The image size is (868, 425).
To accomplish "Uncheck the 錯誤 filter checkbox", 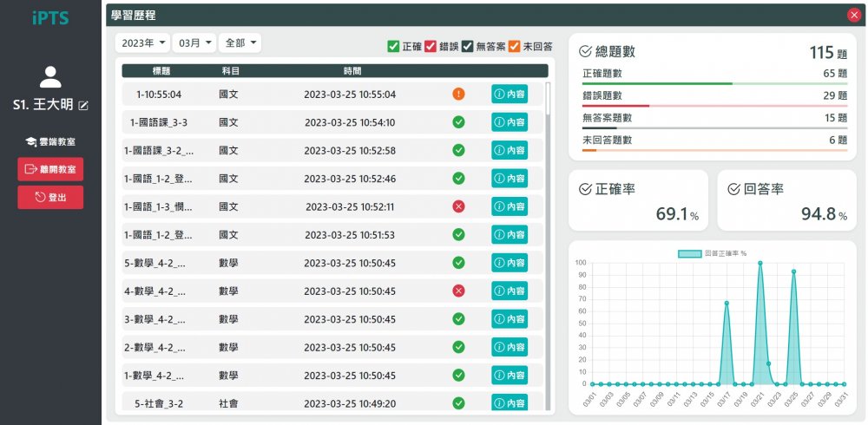I will pos(430,46).
